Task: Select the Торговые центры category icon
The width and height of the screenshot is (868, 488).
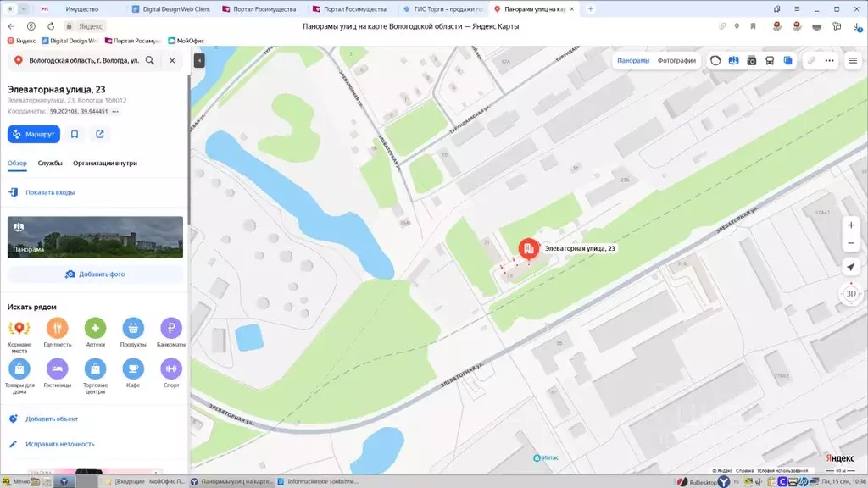Action: tap(95, 370)
